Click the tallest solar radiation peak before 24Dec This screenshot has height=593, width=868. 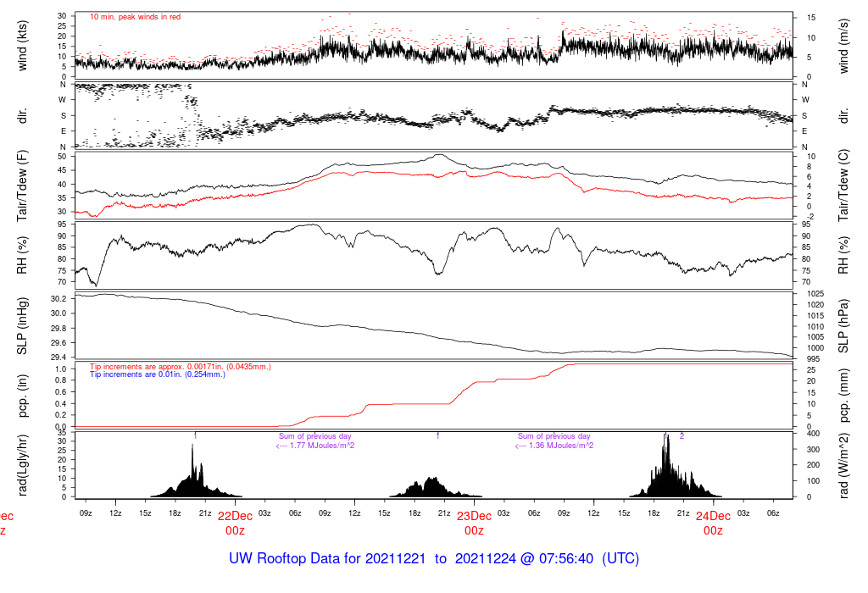coord(667,465)
